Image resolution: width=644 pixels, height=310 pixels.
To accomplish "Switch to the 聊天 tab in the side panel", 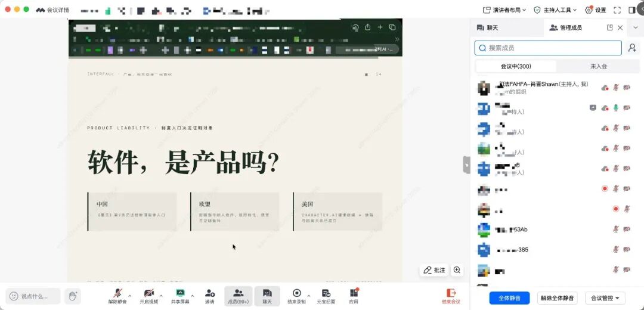I will pos(488,27).
